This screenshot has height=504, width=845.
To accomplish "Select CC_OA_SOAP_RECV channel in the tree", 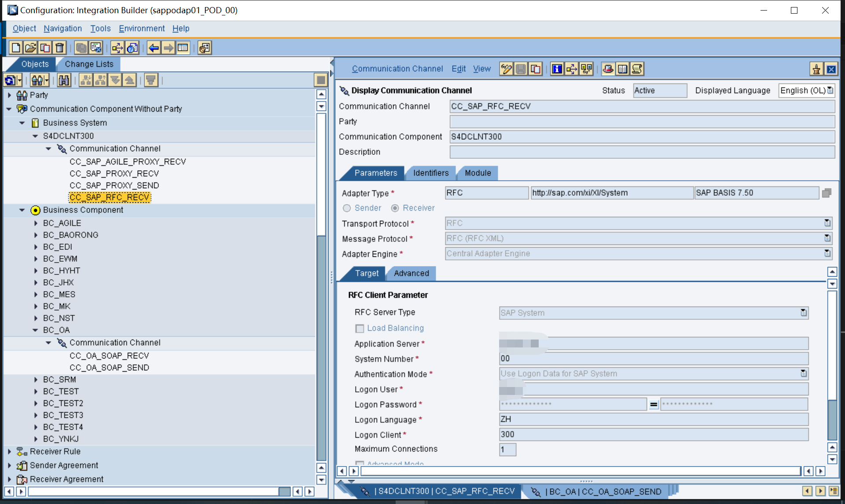I will coord(109,355).
